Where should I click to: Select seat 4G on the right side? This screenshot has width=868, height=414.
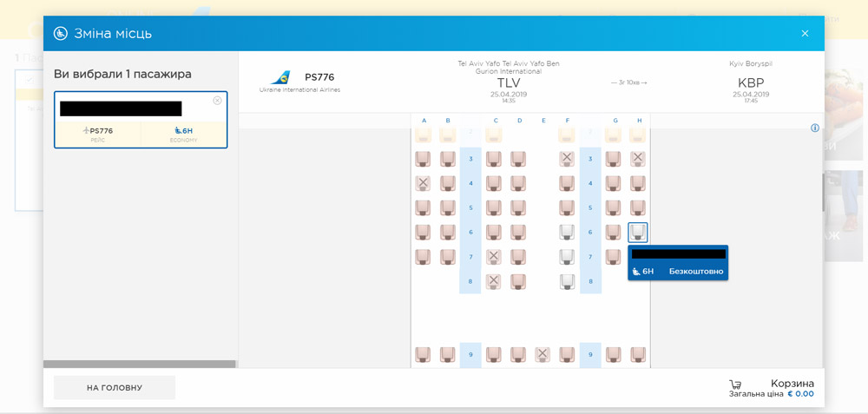coord(614,183)
